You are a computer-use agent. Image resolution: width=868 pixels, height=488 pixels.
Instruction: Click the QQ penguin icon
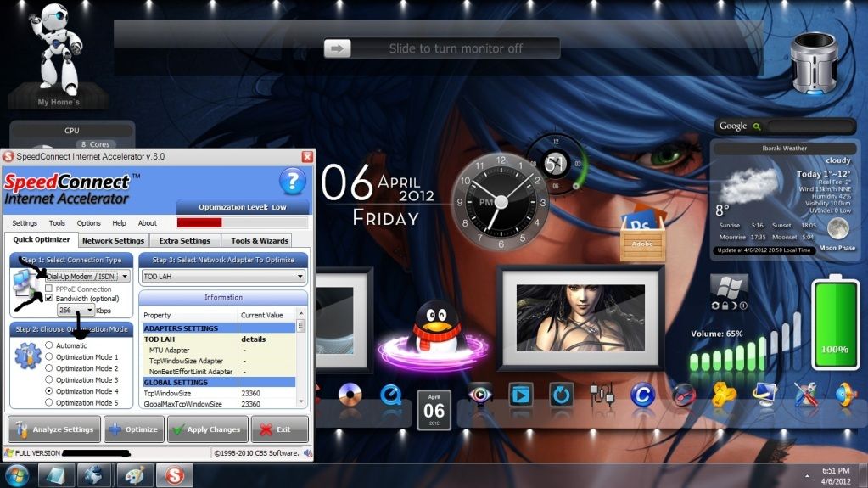437,328
